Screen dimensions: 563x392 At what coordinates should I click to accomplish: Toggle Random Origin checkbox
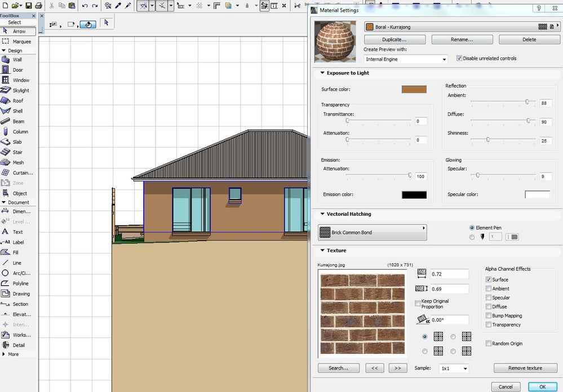point(488,344)
